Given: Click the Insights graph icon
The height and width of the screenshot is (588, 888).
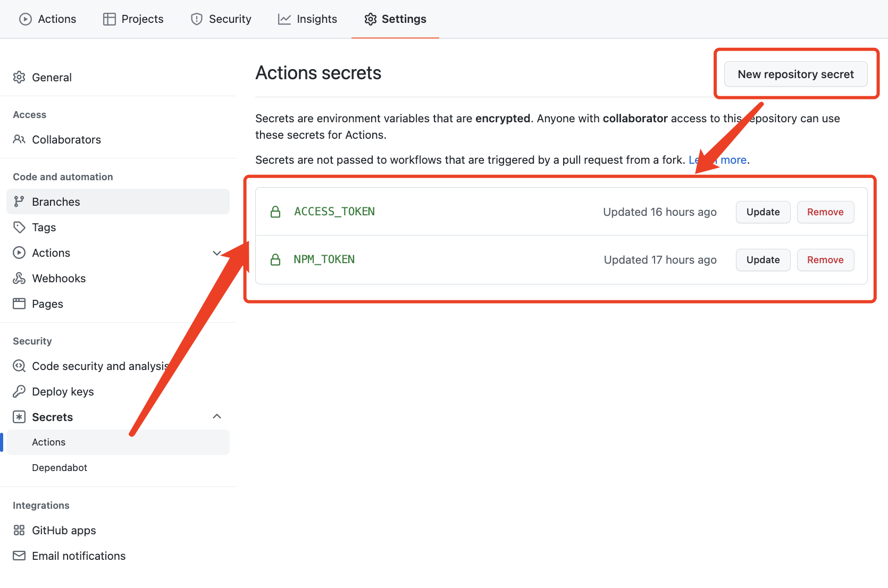Looking at the screenshot, I should pyautogui.click(x=284, y=19).
